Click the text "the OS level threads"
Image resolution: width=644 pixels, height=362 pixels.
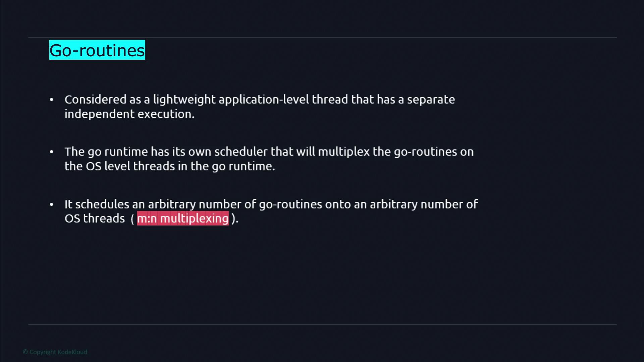120,166
